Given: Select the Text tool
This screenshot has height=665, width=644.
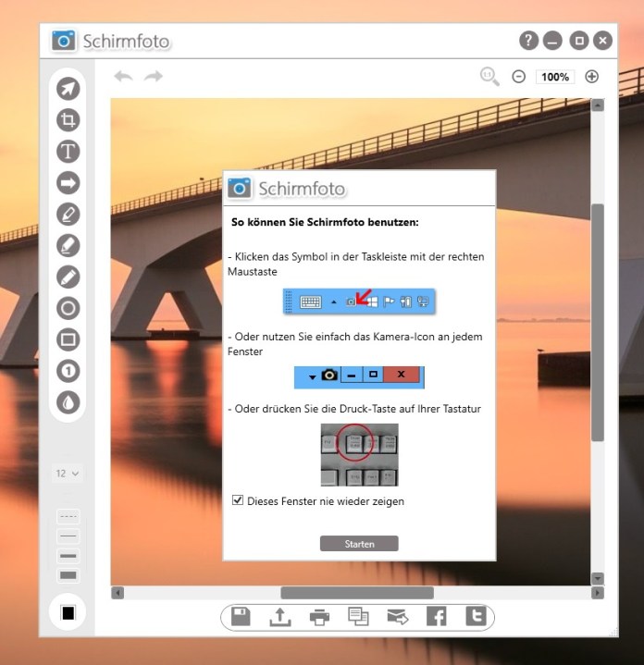Looking at the screenshot, I should tap(68, 151).
